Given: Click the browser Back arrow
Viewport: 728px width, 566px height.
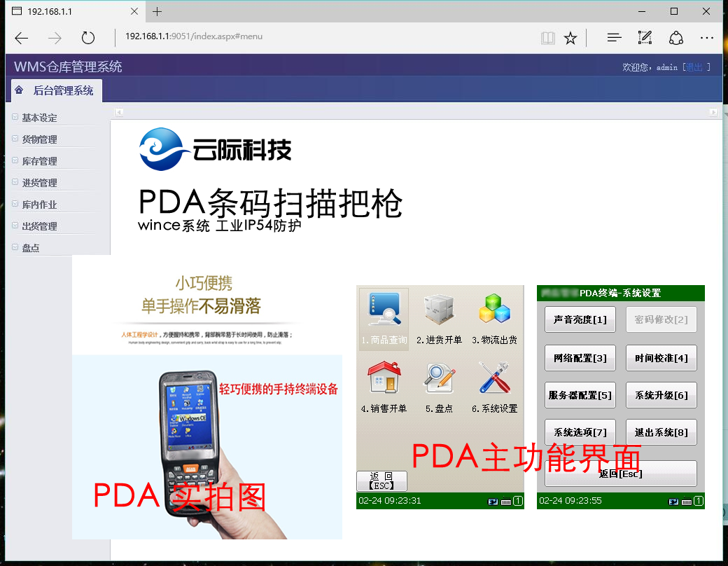Looking at the screenshot, I should pyautogui.click(x=22, y=38).
